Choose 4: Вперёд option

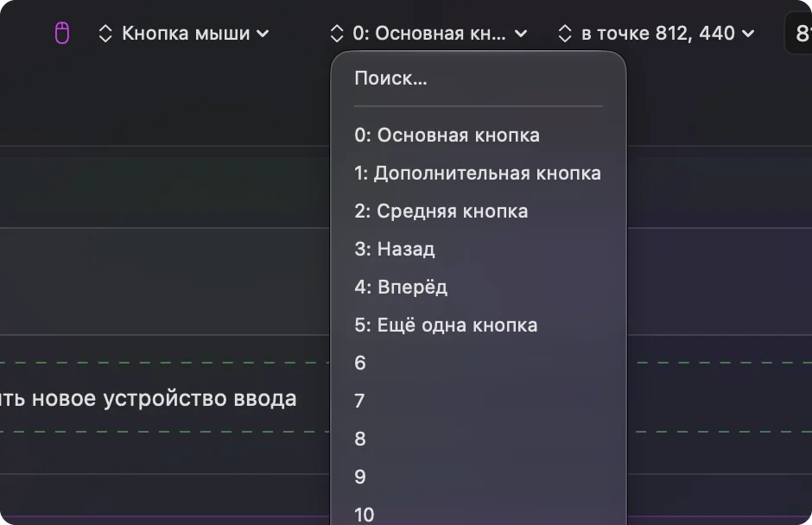(x=478, y=287)
